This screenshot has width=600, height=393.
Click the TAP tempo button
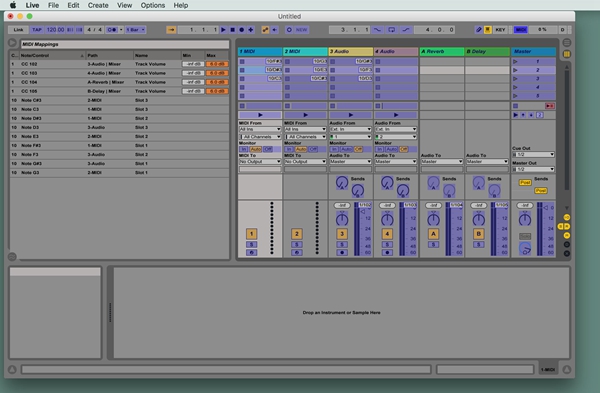coord(37,29)
